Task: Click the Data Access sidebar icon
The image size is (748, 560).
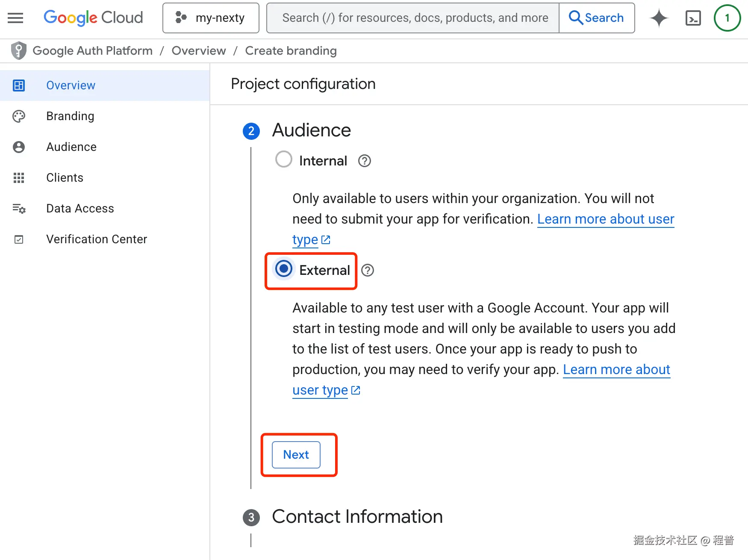Action: [x=19, y=209]
